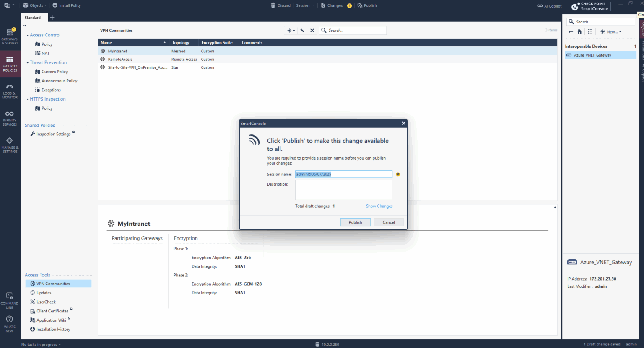Image resolution: width=644 pixels, height=348 pixels.
Task: Open Show Changes in the publish dialog
Action: [x=379, y=206]
